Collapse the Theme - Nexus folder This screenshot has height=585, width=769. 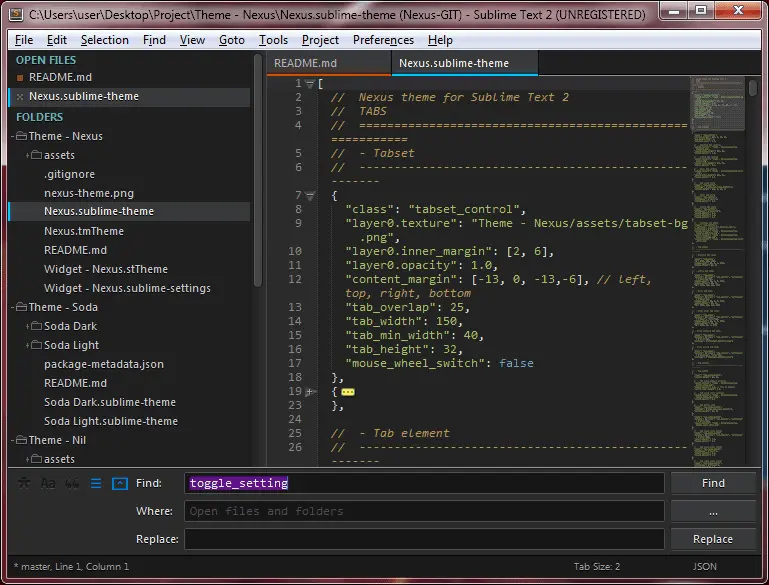click(x=13, y=136)
